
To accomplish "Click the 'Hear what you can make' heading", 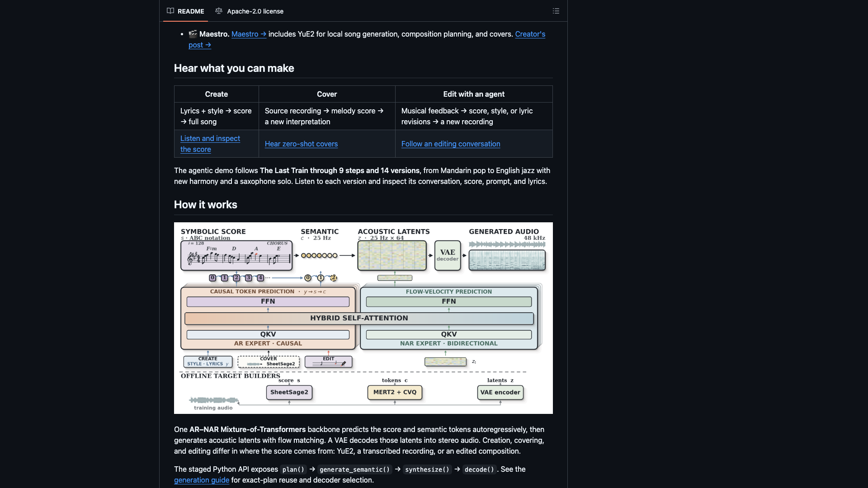I will point(234,68).
